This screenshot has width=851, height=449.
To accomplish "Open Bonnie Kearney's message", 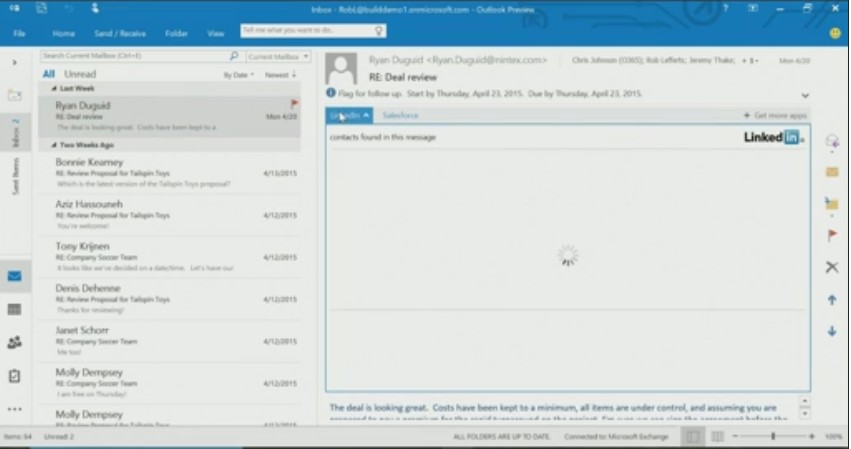I will [x=169, y=173].
